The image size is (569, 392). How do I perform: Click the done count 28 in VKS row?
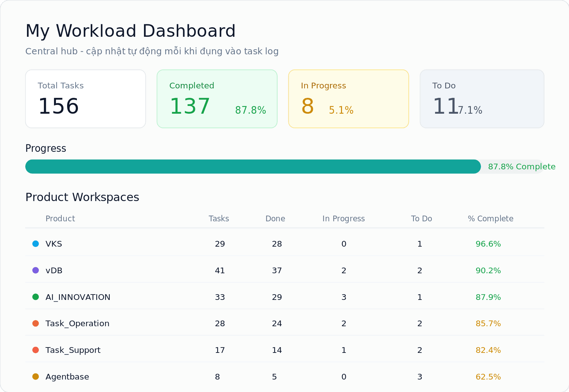[x=277, y=244]
